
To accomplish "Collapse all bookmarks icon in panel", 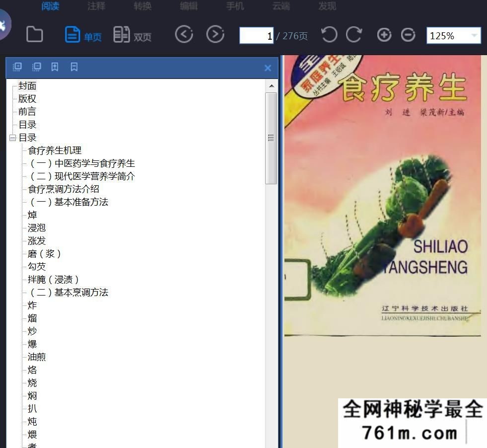I will click(36, 67).
